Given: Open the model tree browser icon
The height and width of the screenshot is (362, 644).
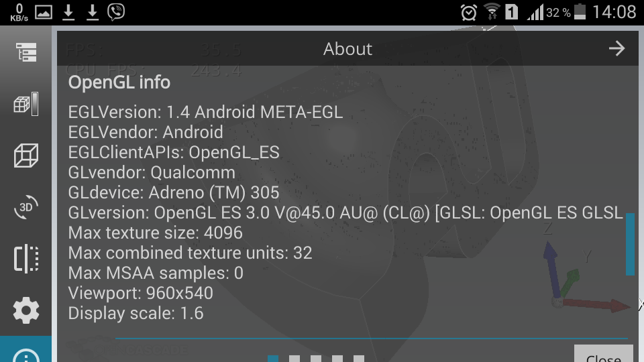Looking at the screenshot, I should tap(27, 52).
